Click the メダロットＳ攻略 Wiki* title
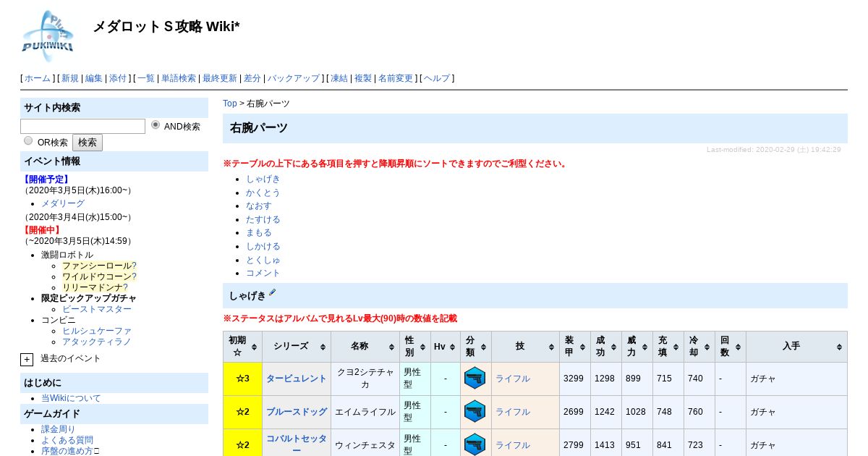This screenshot has width=868, height=456. pyautogui.click(x=166, y=27)
